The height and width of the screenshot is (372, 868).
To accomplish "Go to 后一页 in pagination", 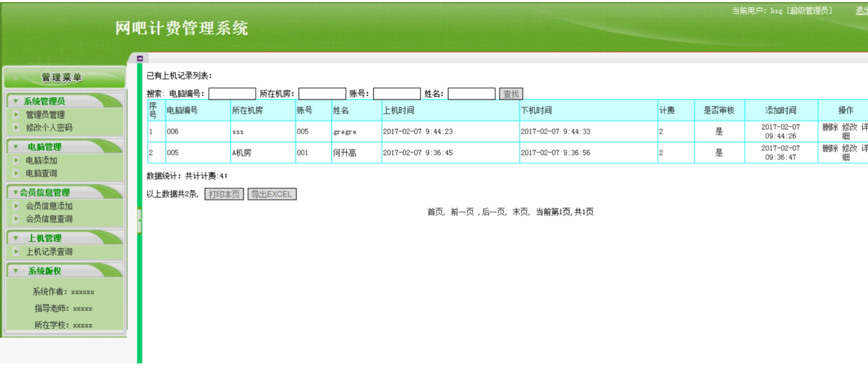I will pyautogui.click(x=493, y=212).
